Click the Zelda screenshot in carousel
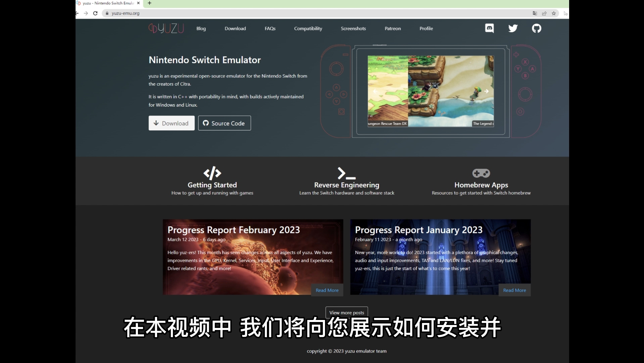The image size is (644, 363). click(451, 91)
